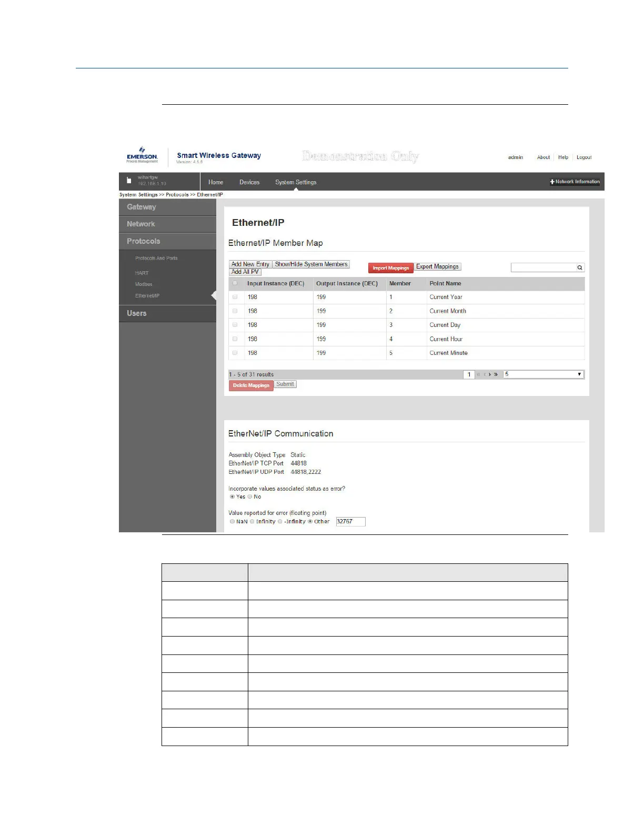
Task: Click the '1 - 5 of 31 results' text
Action: [251, 374]
